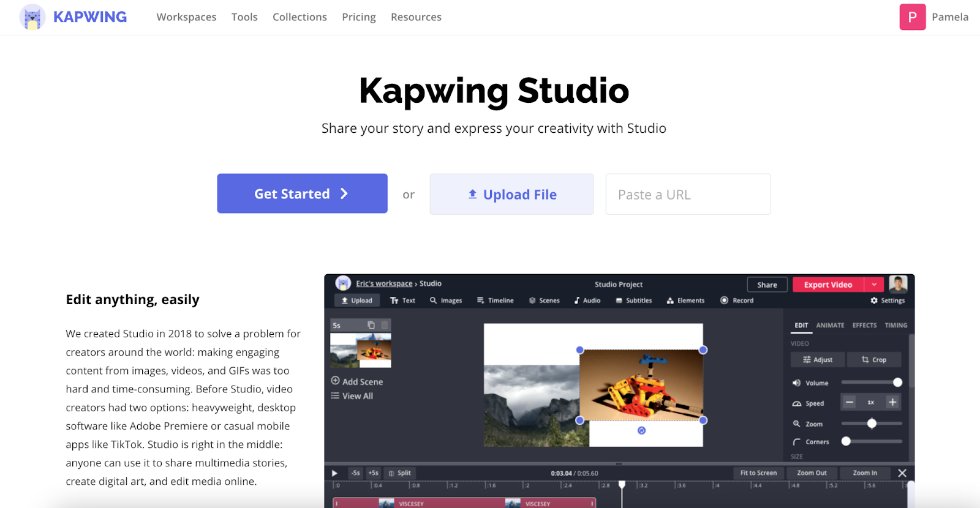
Task: Click the Record tool
Action: pyautogui.click(x=737, y=301)
